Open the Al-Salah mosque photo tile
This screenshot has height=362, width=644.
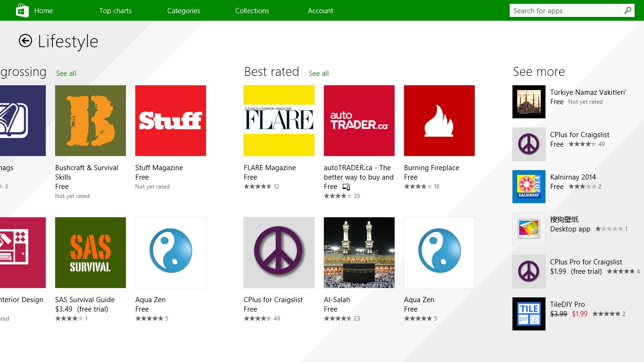pos(359,253)
